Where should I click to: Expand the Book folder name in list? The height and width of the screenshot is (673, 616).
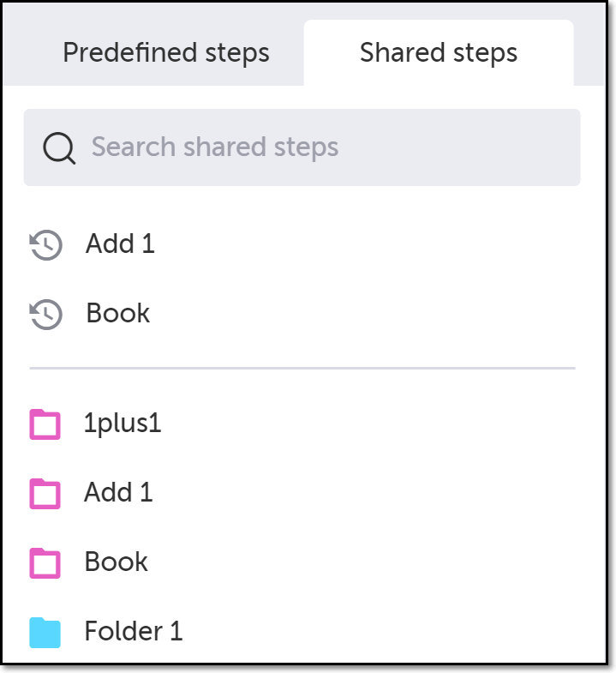coord(116,562)
